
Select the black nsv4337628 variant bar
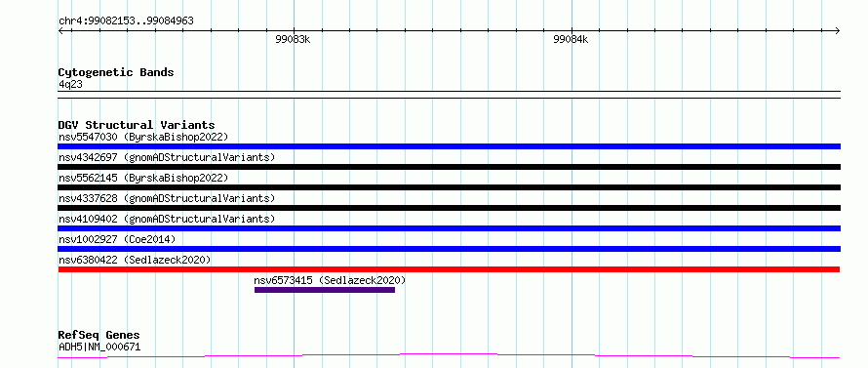(x=449, y=208)
